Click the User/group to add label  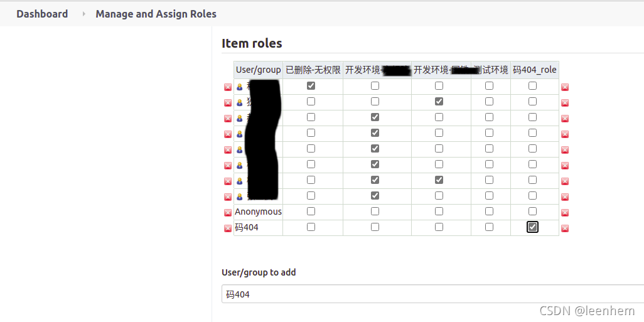(x=259, y=272)
